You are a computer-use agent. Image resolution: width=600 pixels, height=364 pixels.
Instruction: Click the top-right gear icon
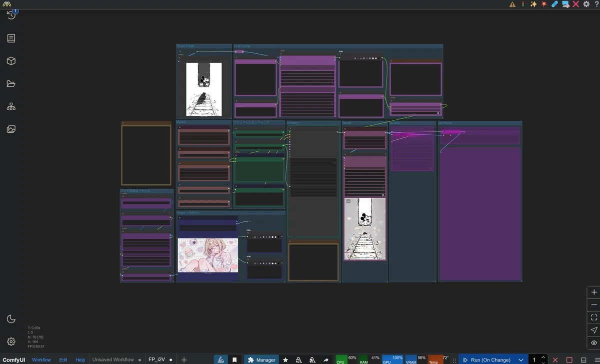pos(586,4)
